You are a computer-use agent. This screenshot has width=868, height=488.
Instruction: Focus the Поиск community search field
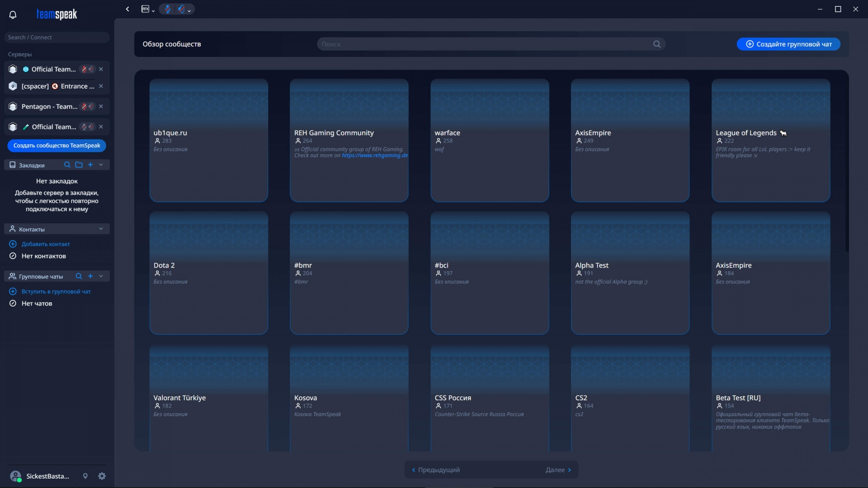click(x=491, y=44)
